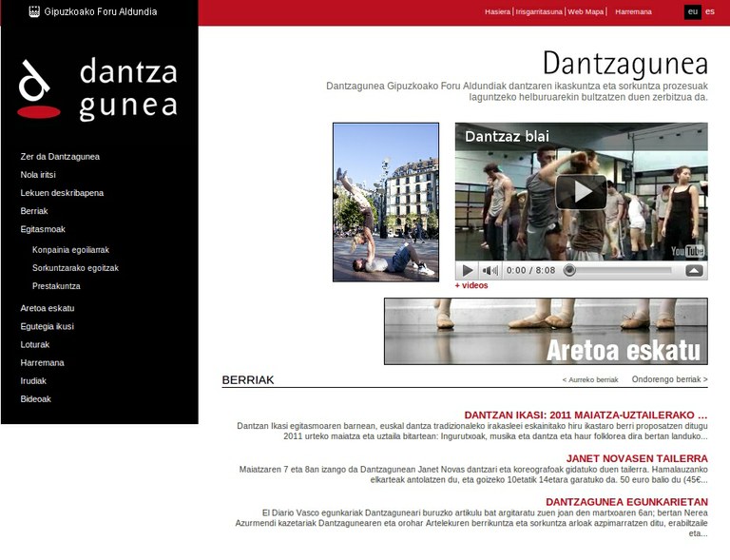This screenshot has height=560, width=730.
Task: Open Janet Novasen Tailerra news headline
Action: [636, 458]
